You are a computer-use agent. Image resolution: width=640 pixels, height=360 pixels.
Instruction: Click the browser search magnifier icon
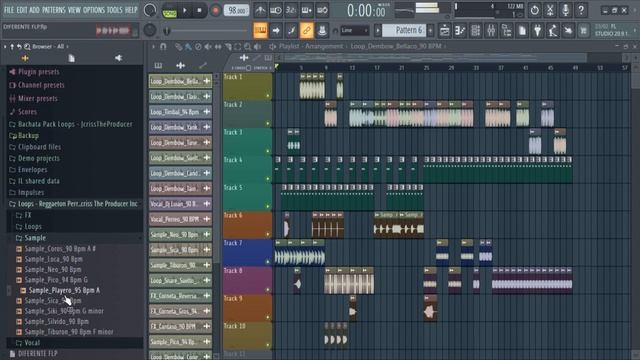tap(27, 47)
